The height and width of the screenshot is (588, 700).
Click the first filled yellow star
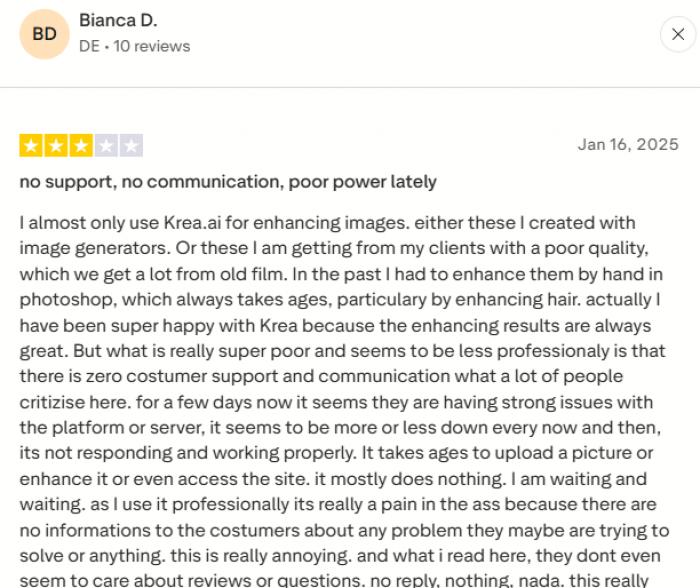point(30,146)
